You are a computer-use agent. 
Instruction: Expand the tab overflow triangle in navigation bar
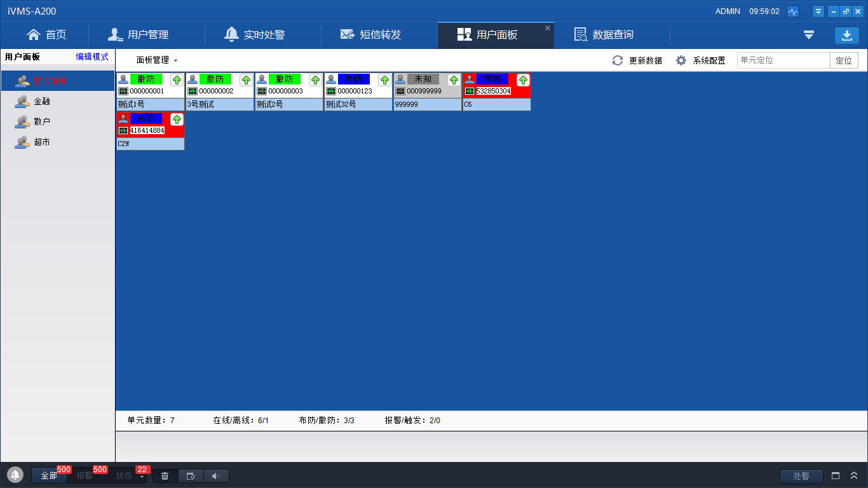(808, 36)
